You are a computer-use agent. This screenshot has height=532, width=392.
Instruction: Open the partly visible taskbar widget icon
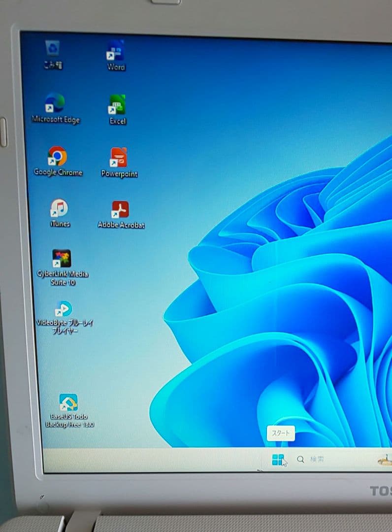[385, 460]
